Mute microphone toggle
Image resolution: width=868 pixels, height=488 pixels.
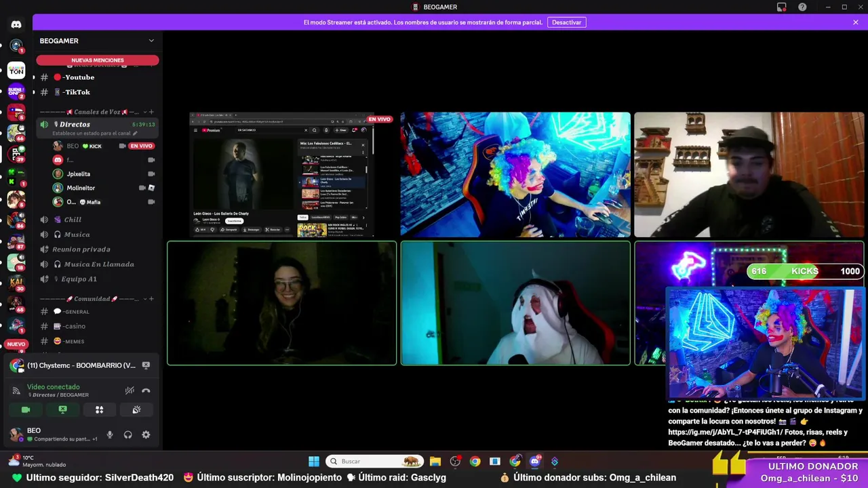point(110,434)
